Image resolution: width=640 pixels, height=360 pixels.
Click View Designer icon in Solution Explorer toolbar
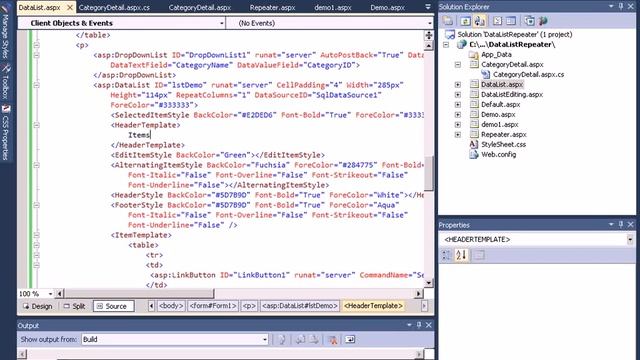[511, 21]
